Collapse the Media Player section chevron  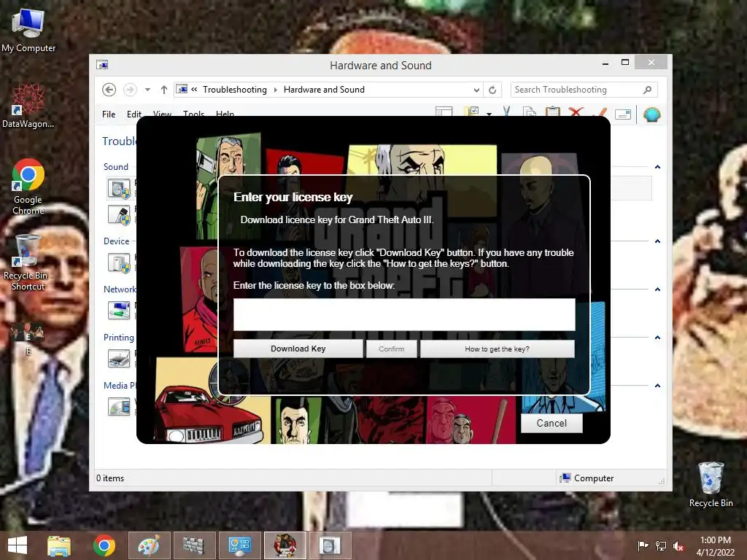(x=657, y=385)
